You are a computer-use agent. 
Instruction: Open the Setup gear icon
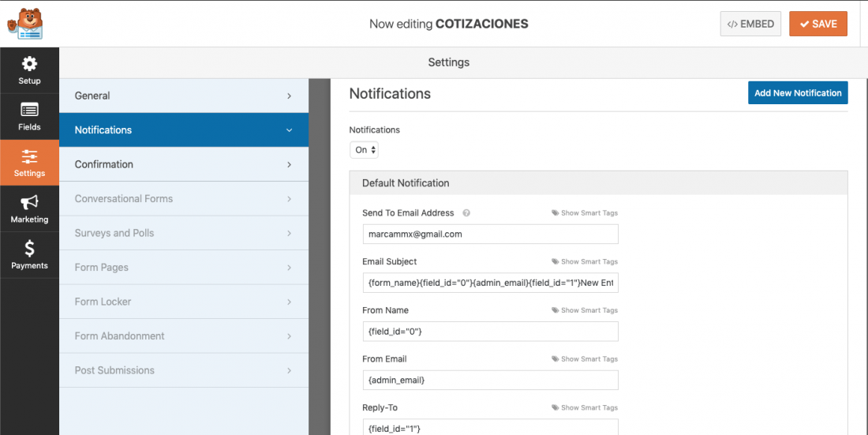[29, 64]
